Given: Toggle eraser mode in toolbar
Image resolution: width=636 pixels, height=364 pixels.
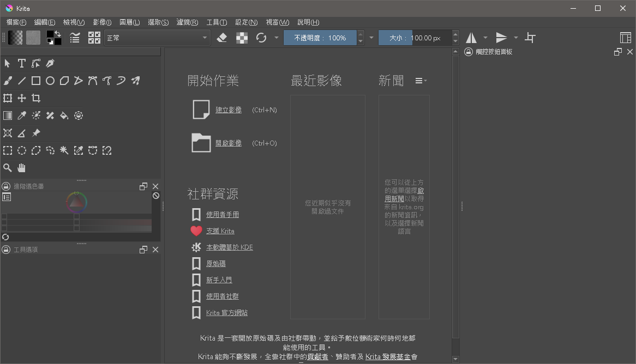Looking at the screenshot, I should tap(222, 38).
